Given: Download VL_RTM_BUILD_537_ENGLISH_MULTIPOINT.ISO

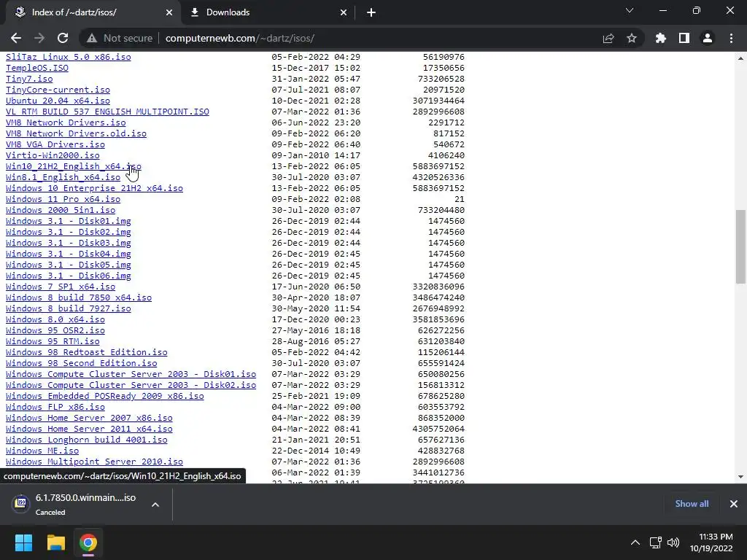Looking at the screenshot, I should (x=107, y=112).
